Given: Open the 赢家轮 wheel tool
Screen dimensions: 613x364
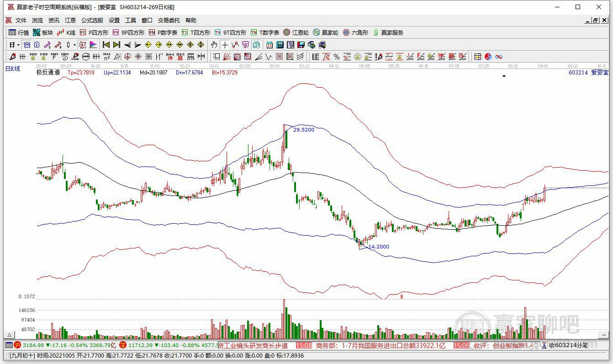Looking at the screenshot, I should click(x=326, y=32).
